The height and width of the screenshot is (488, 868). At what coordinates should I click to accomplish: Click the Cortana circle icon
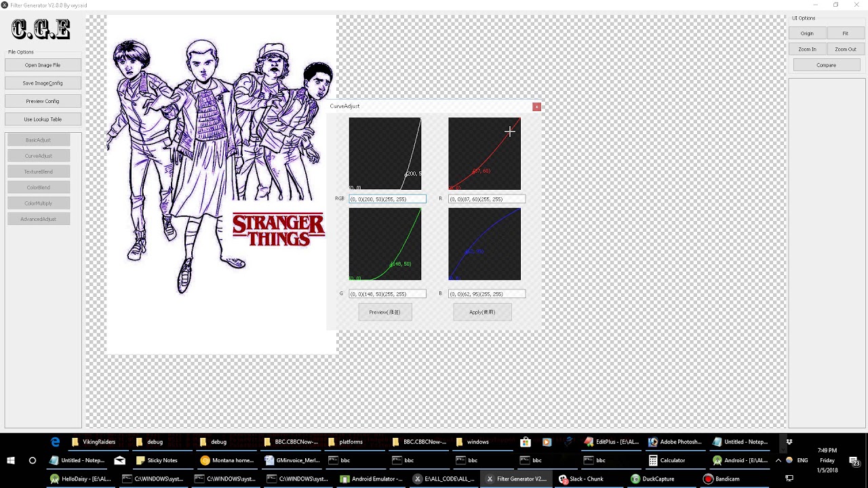point(32,460)
